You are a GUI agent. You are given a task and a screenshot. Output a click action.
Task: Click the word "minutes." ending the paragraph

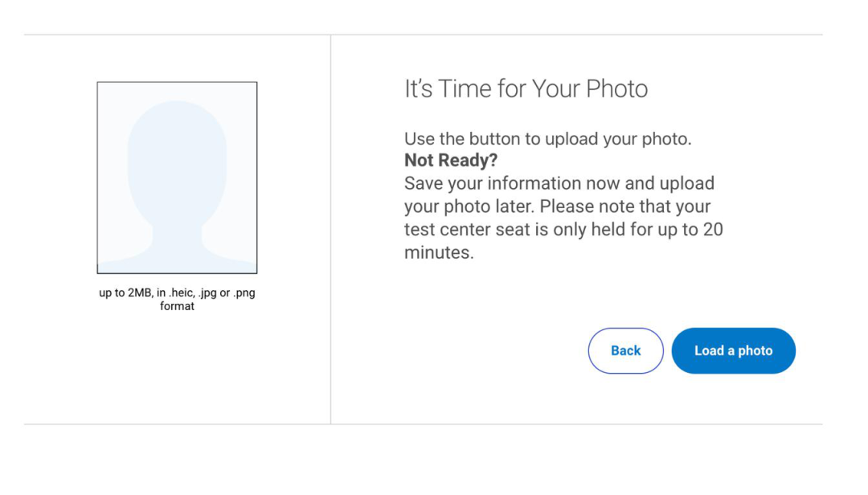(439, 252)
